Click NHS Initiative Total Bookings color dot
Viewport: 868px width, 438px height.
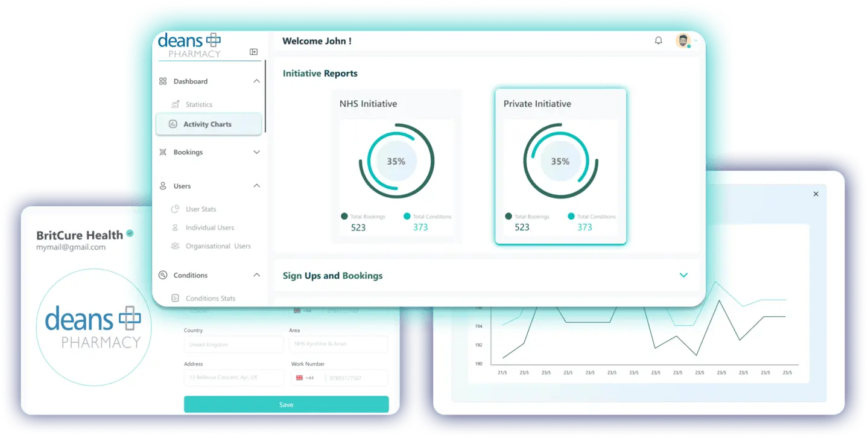[x=344, y=216]
